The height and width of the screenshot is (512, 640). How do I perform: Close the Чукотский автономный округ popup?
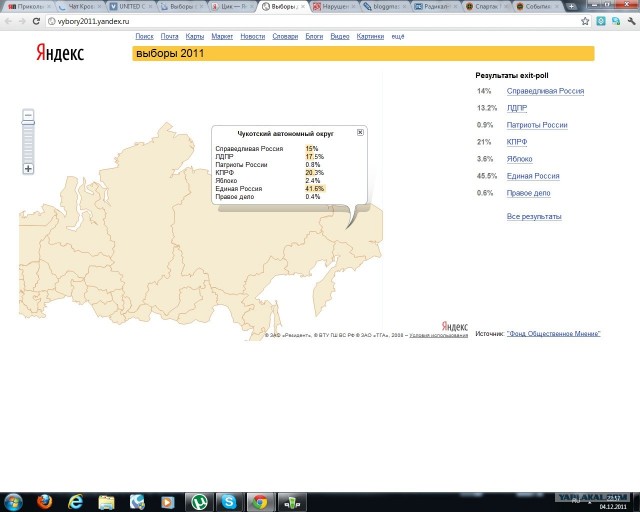tap(360, 132)
